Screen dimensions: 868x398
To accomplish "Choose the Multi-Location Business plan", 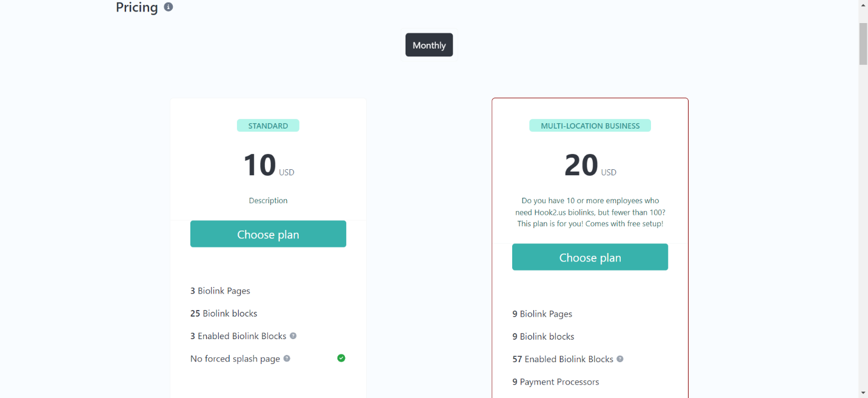I will [x=590, y=257].
